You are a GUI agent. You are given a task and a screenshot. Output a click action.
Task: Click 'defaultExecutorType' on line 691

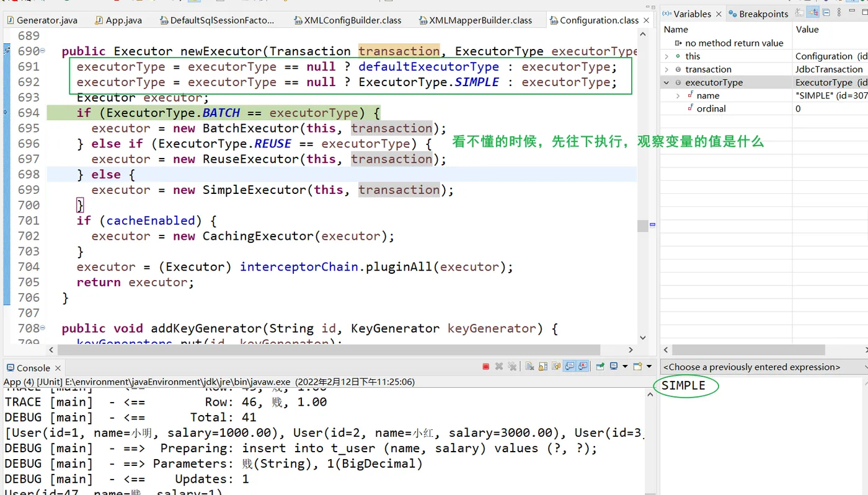tap(428, 66)
